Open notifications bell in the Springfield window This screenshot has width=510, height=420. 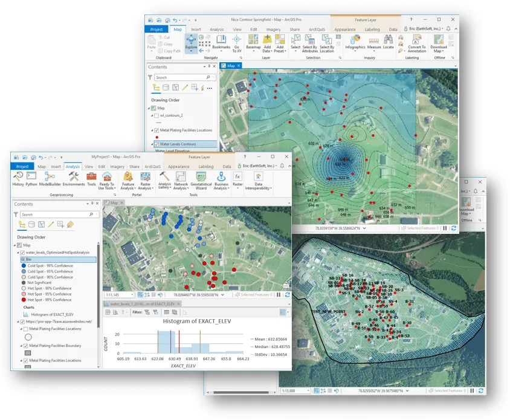[x=448, y=28]
